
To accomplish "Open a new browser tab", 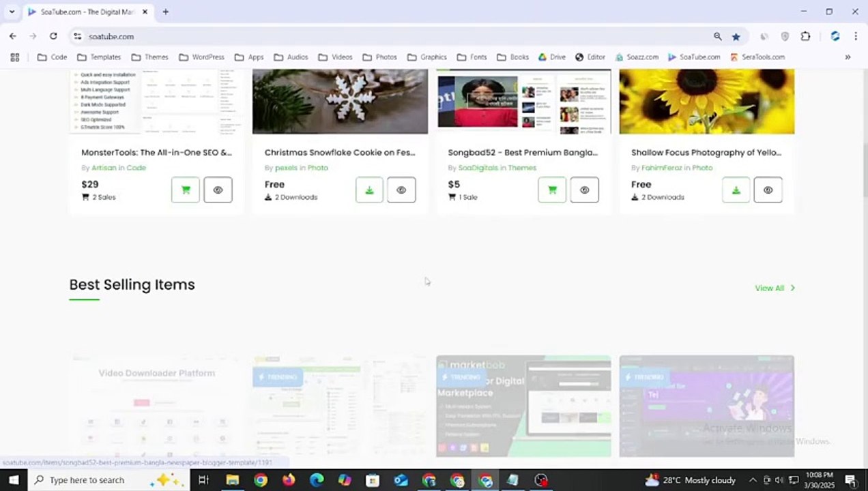I will pyautogui.click(x=165, y=12).
